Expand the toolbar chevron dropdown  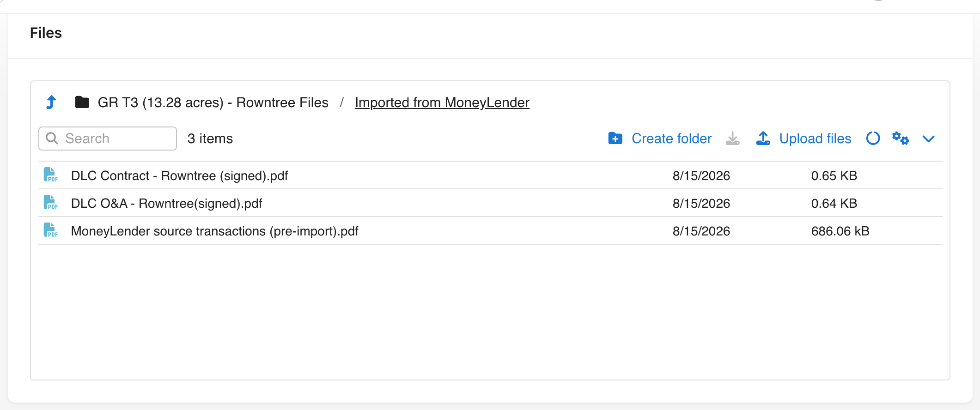tap(929, 139)
